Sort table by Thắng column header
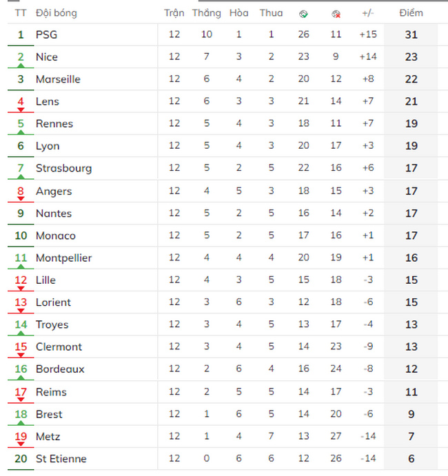This screenshot has width=448, height=476. point(207,13)
